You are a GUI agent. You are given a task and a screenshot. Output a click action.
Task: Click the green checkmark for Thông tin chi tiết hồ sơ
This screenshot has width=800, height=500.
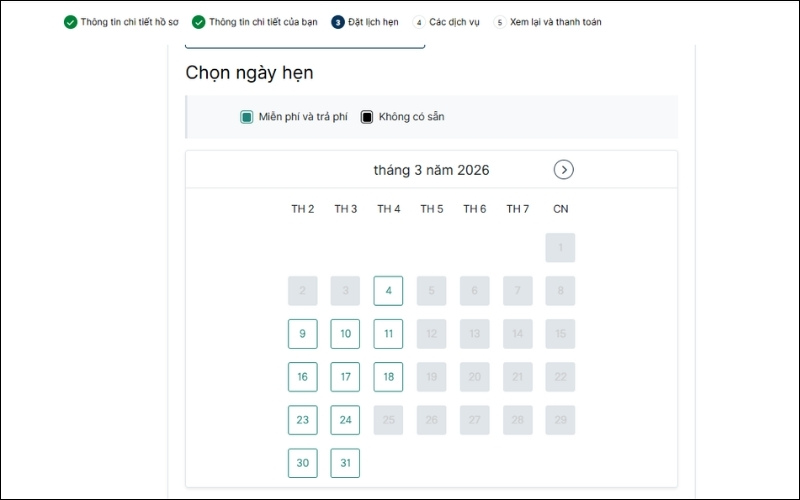coord(70,22)
